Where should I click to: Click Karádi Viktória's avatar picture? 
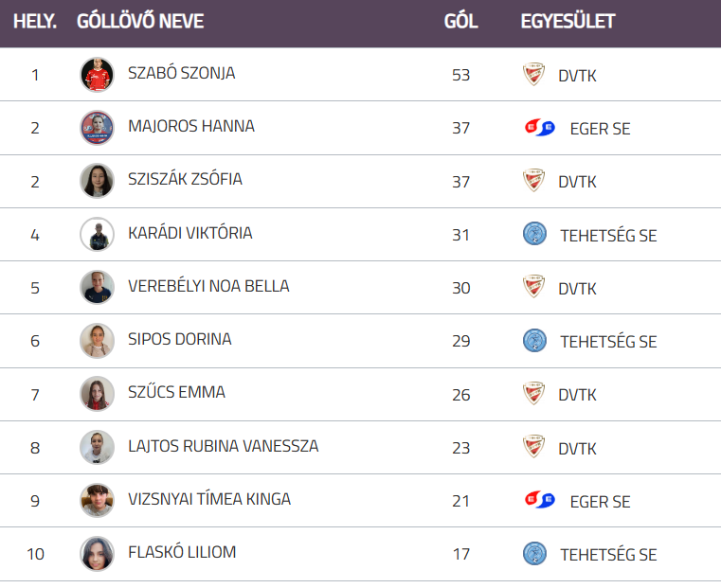point(97,234)
